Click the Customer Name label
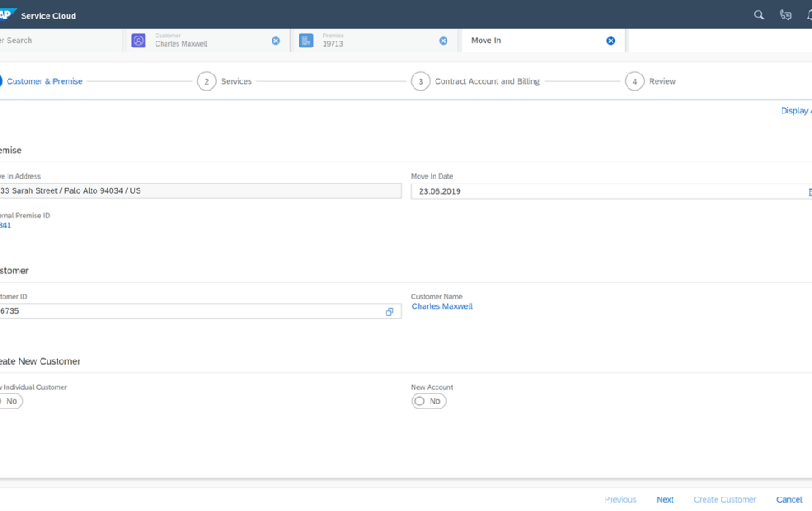The height and width of the screenshot is (511, 812). tap(436, 297)
